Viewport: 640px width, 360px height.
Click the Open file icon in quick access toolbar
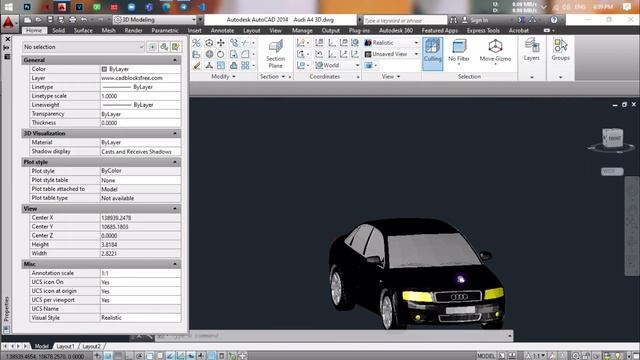click(x=38, y=20)
